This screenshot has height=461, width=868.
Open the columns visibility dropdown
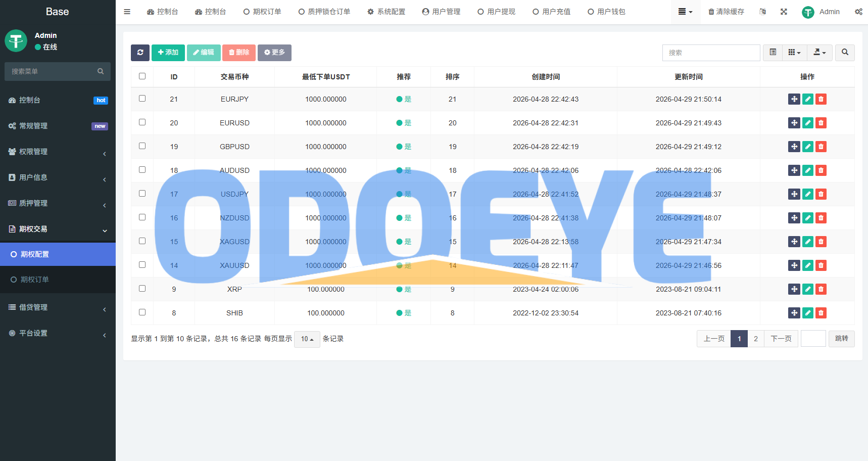pyautogui.click(x=794, y=53)
